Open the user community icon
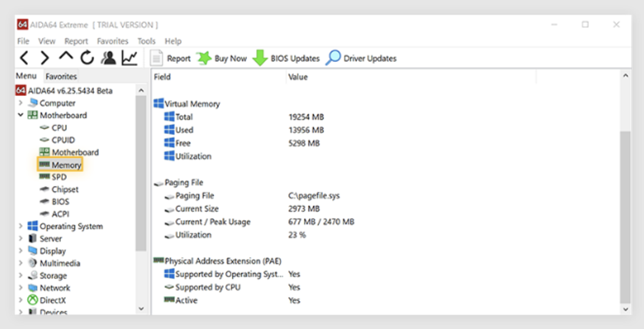 click(x=108, y=58)
